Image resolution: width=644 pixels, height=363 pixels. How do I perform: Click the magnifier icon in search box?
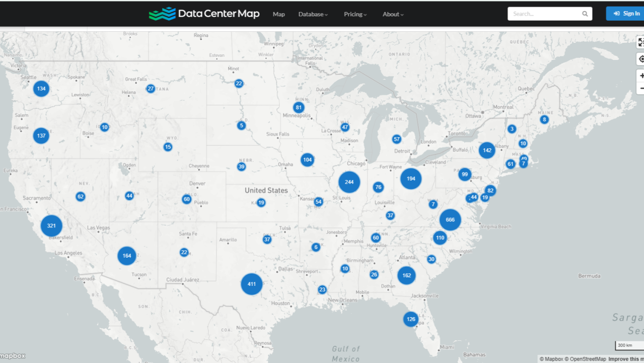click(x=585, y=14)
